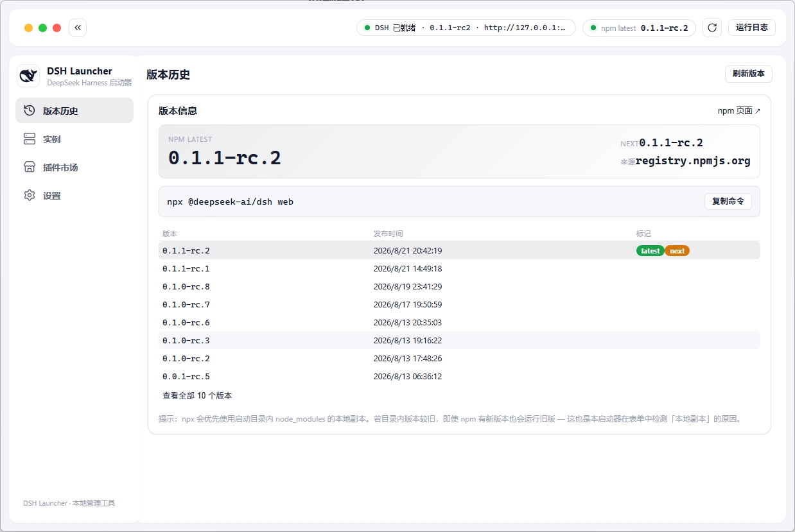
Task: Click DSH Launcher title in sidebar
Action: (80, 71)
